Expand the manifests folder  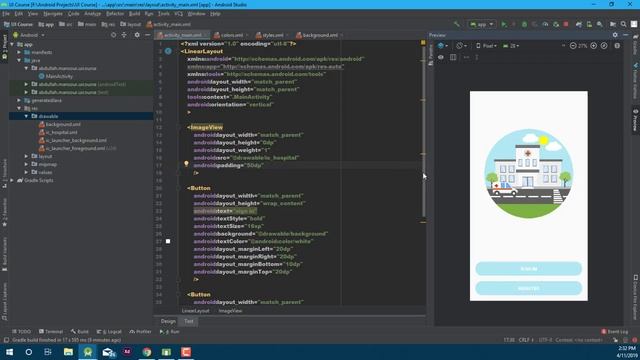(19, 52)
